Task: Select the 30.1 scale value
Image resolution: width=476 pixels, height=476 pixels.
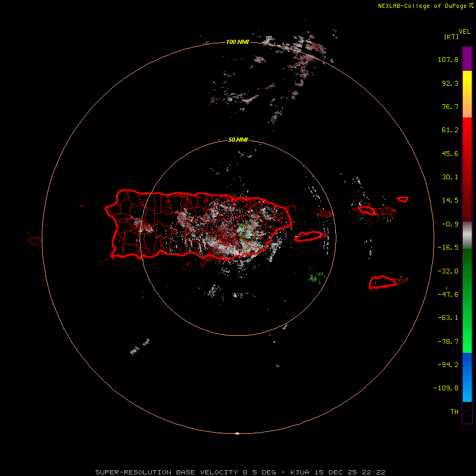Action: tap(450, 177)
